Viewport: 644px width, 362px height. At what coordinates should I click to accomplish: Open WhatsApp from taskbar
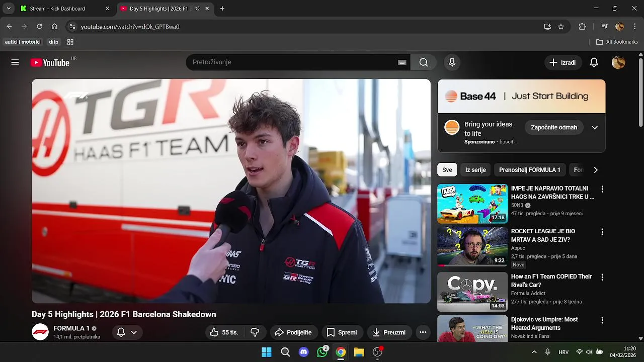(x=322, y=352)
